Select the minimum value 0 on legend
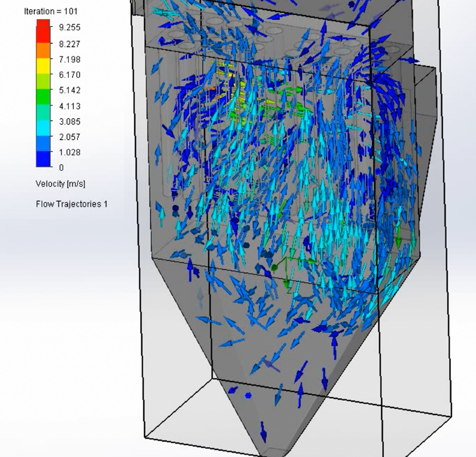This screenshot has width=476, height=457. click(x=61, y=168)
